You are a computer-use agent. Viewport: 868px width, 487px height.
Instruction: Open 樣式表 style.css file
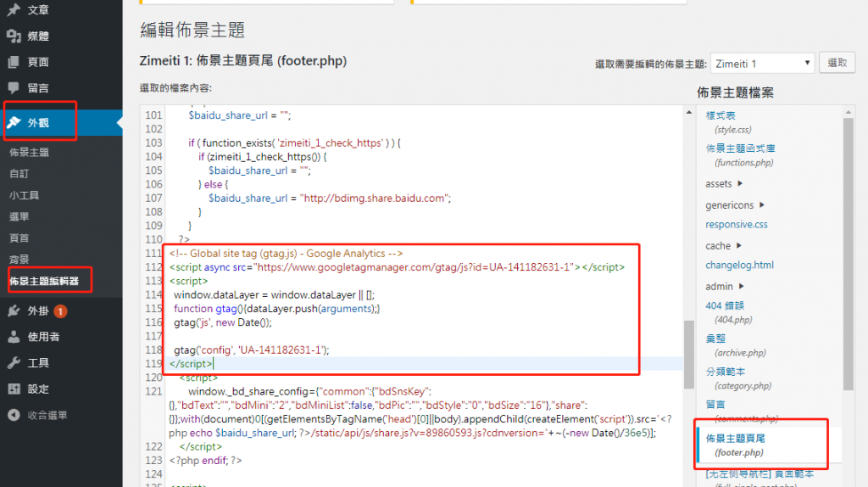721,115
